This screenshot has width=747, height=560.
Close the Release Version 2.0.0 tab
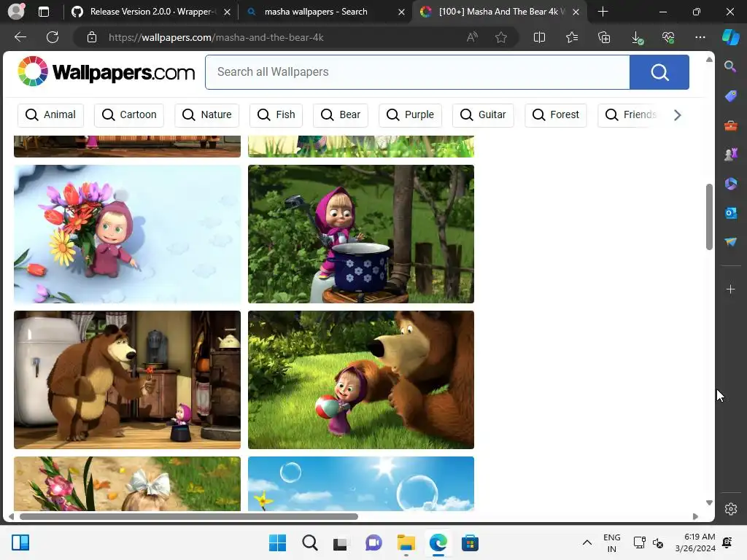click(x=228, y=12)
